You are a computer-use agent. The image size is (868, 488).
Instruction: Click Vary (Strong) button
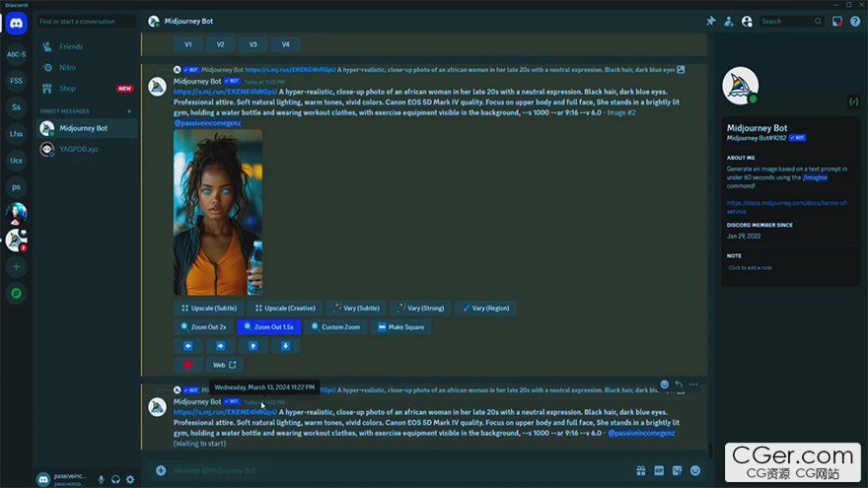pyautogui.click(x=421, y=309)
